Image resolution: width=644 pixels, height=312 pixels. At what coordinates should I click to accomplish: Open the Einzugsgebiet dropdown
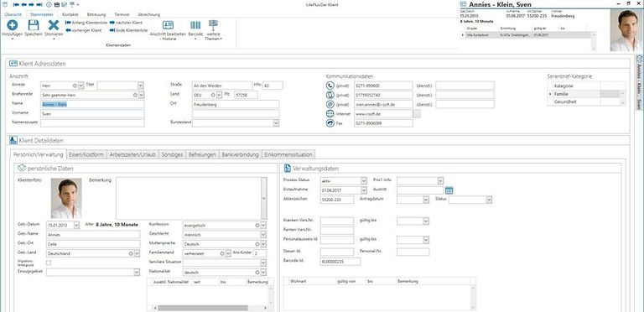click(137, 273)
